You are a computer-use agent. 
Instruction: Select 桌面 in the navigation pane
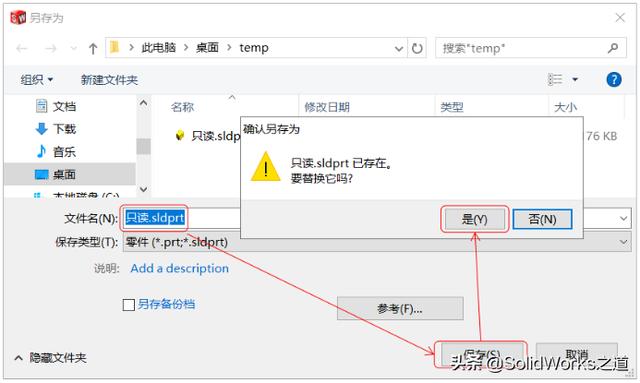[69, 174]
